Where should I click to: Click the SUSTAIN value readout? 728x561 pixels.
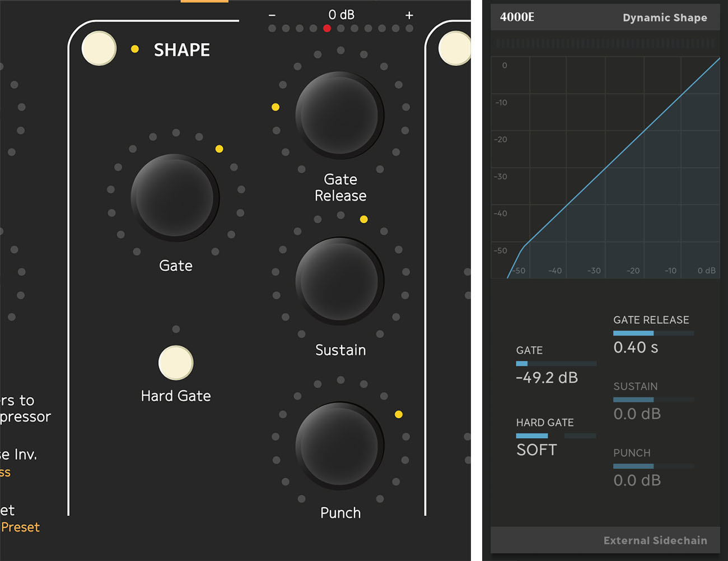[637, 414]
